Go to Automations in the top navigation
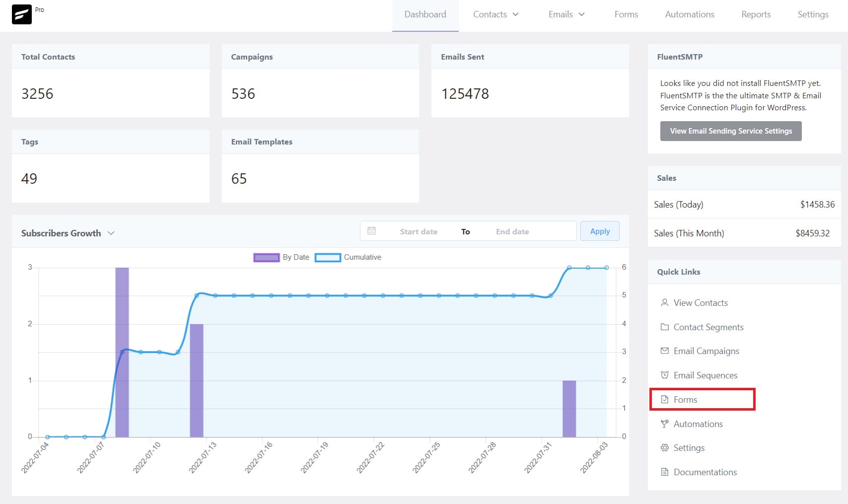 [690, 14]
